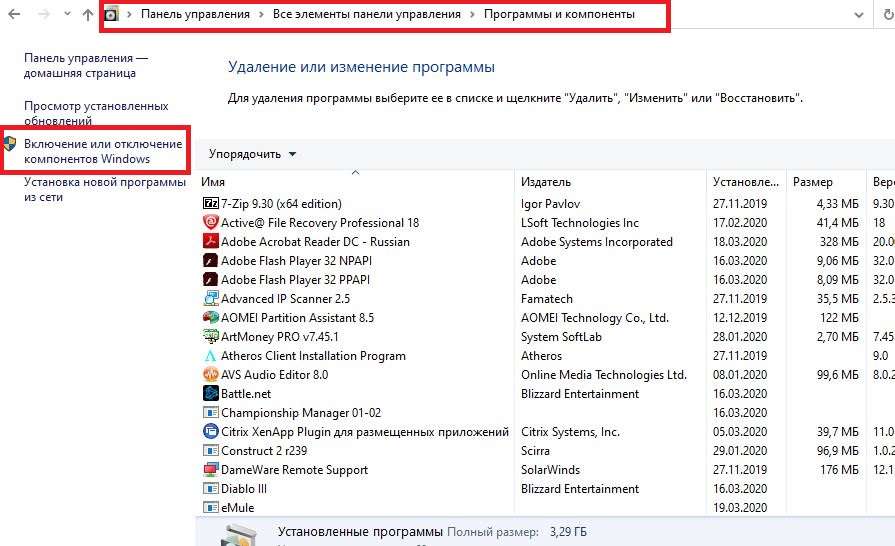Screen dimensions: 895x546
Task: Click the ArtMoney PRO icon
Action: 210,337
